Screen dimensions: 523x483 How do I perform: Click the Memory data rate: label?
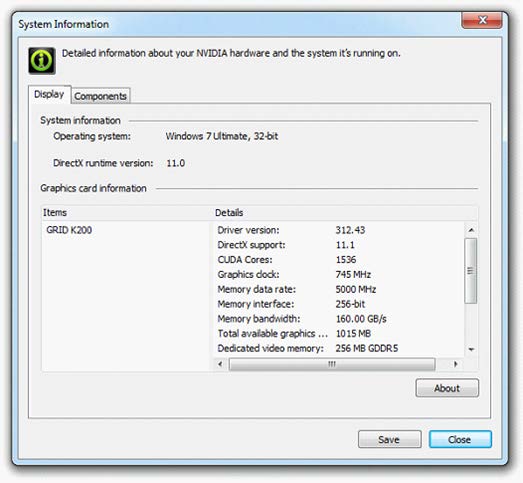pyautogui.click(x=256, y=289)
